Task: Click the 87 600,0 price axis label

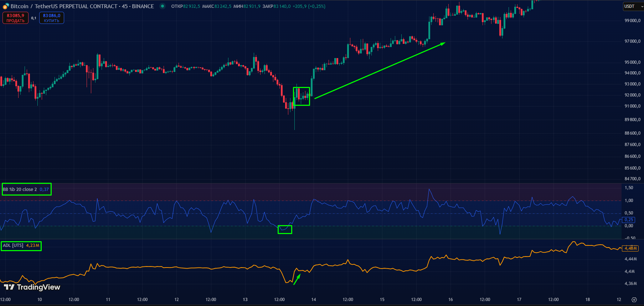Action: click(633, 145)
